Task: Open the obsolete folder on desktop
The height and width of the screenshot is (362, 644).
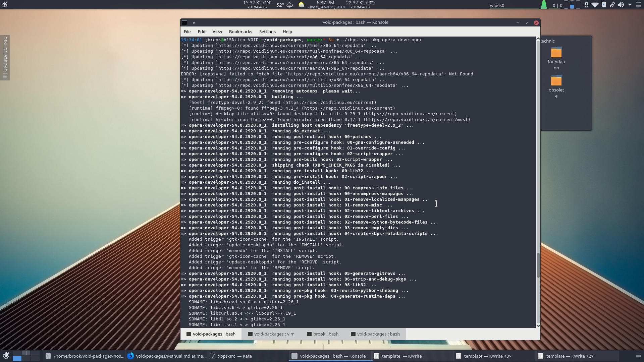Action: (x=556, y=87)
